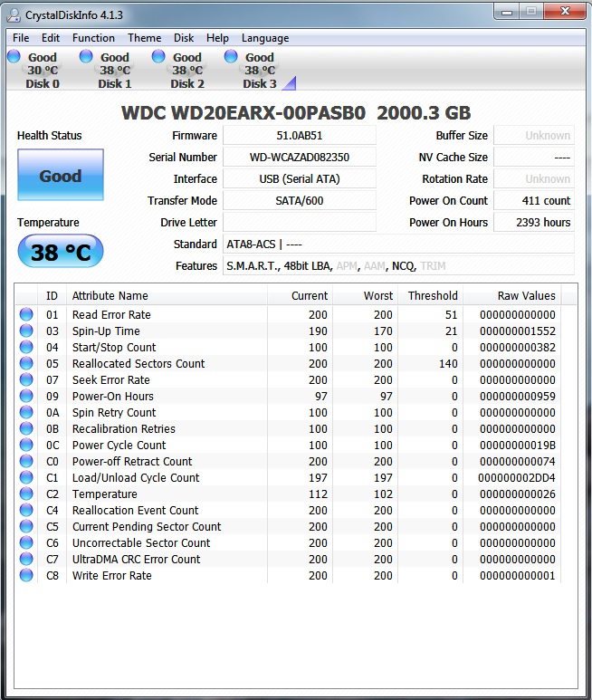Select Disk 1 status orb icon

[x=86, y=57]
